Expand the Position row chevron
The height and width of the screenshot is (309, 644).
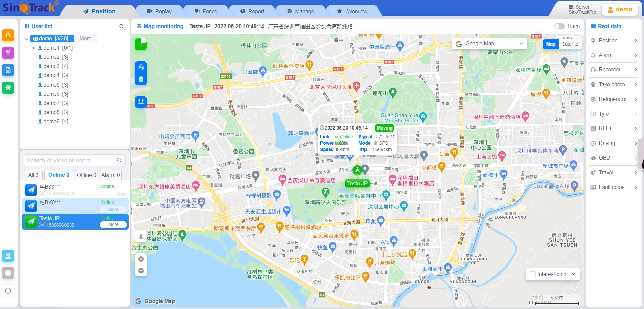636,41
